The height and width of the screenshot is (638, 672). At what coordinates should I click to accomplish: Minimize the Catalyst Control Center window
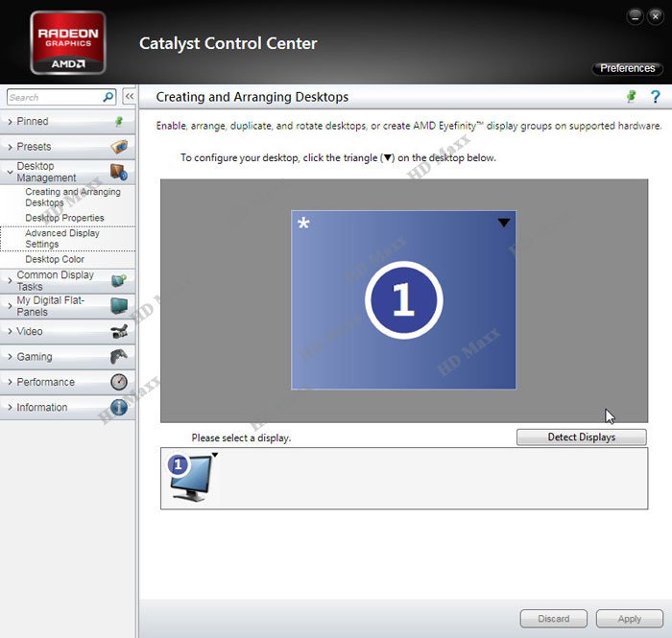635,16
